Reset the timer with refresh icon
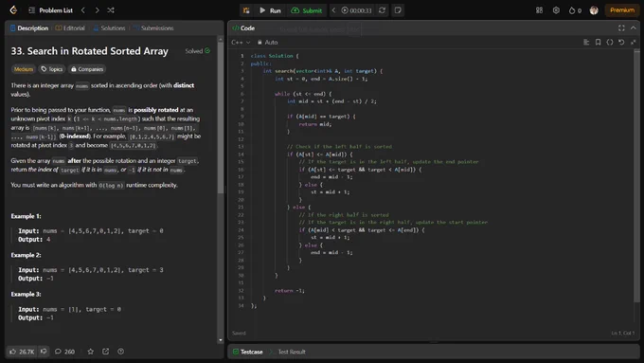Viewport: 644px width, 363px height. [382, 10]
